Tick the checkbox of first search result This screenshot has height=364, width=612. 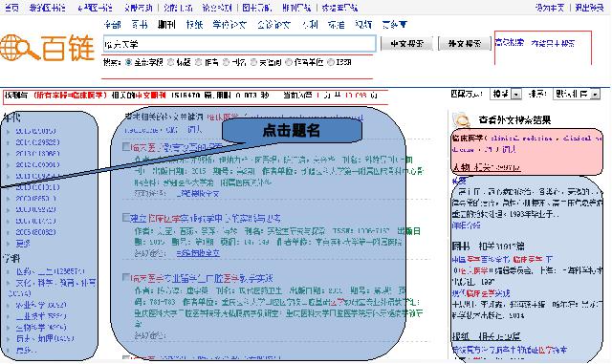click(x=125, y=147)
